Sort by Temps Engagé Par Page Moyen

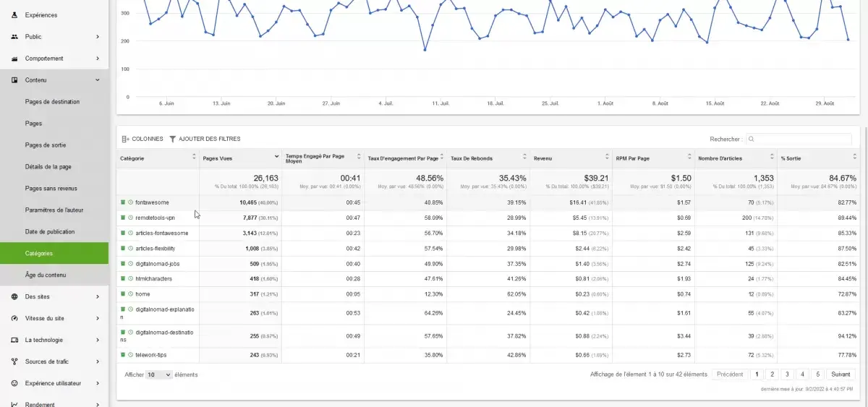point(359,157)
